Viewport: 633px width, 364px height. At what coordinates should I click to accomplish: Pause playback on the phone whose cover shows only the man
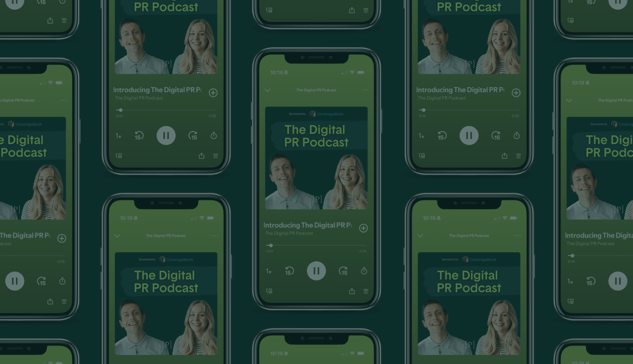pyautogui.click(x=618, y=281)
